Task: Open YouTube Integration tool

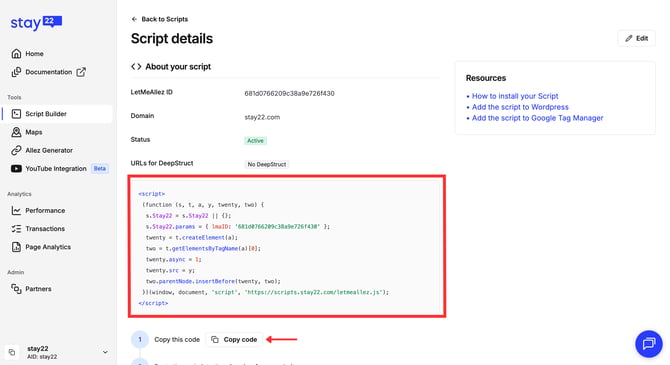Action: click(x=56, y=168)
